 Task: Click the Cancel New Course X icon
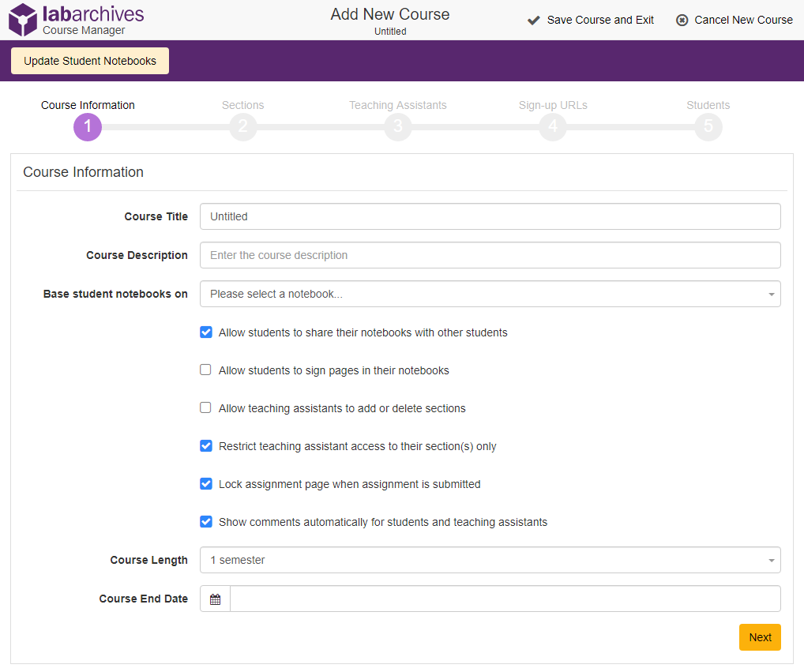(x=682, y=21)
